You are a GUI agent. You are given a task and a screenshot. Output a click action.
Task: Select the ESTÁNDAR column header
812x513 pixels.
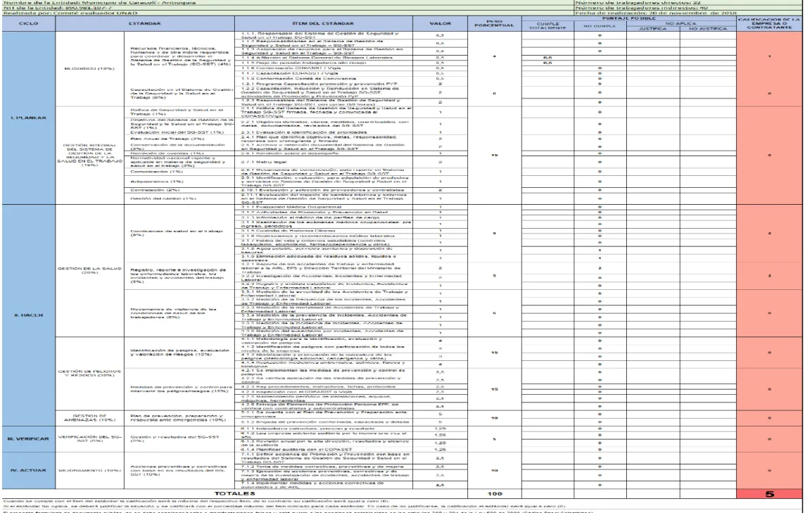coord(145,23)
